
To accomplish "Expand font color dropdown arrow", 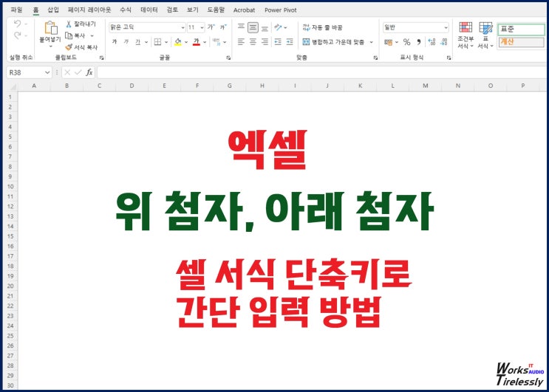I will click(205, 42).
